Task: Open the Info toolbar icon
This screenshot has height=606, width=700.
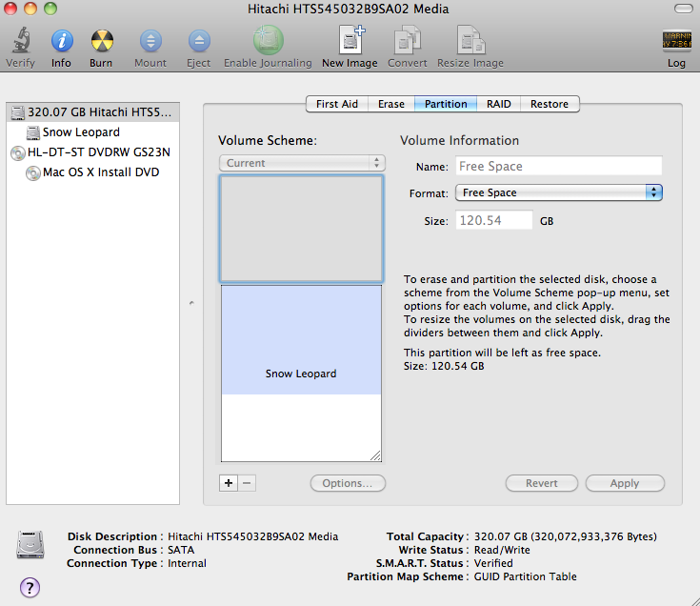Action: [x=62, y=41]
